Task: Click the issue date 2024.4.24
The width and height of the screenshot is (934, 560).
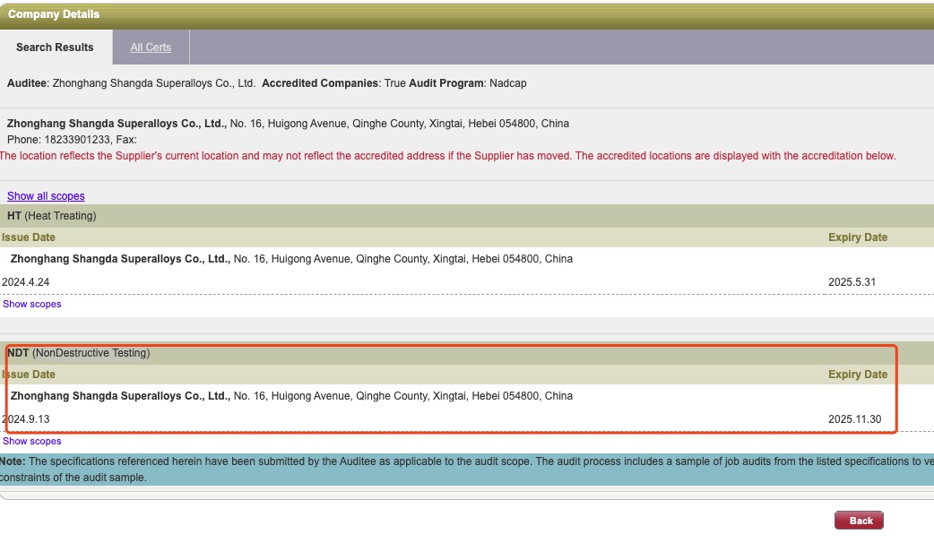Action: [26, 281]
